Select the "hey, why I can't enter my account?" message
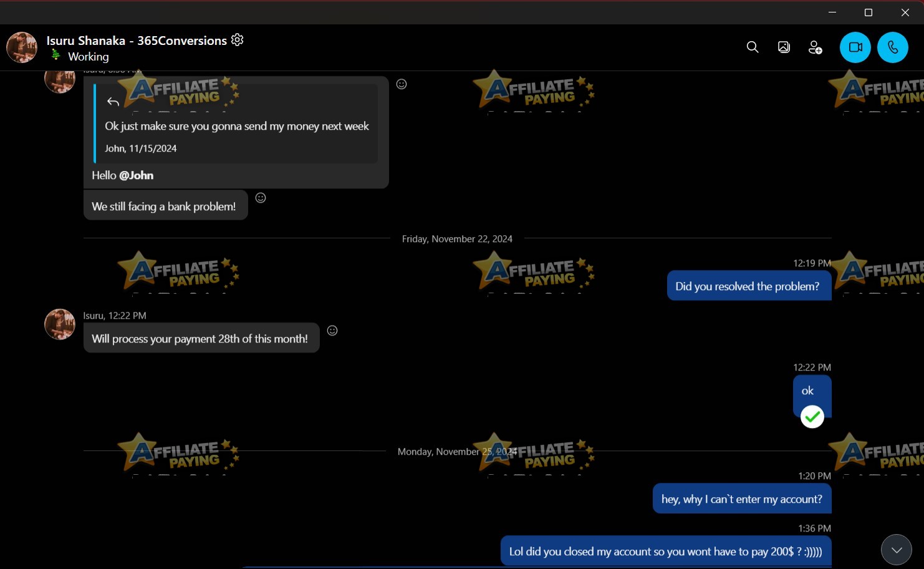This screenshot has height=569, width=924. tap(742, 498)
